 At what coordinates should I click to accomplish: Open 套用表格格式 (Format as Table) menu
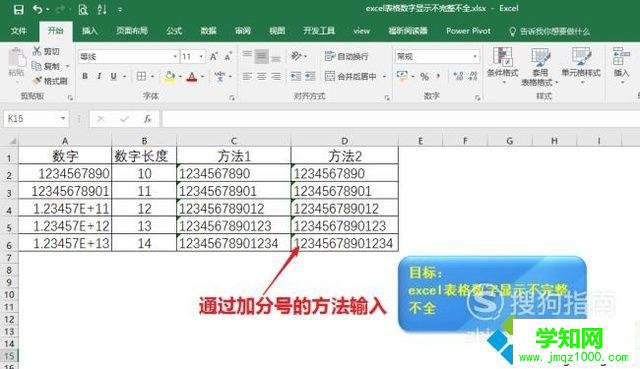click(540, 67)
